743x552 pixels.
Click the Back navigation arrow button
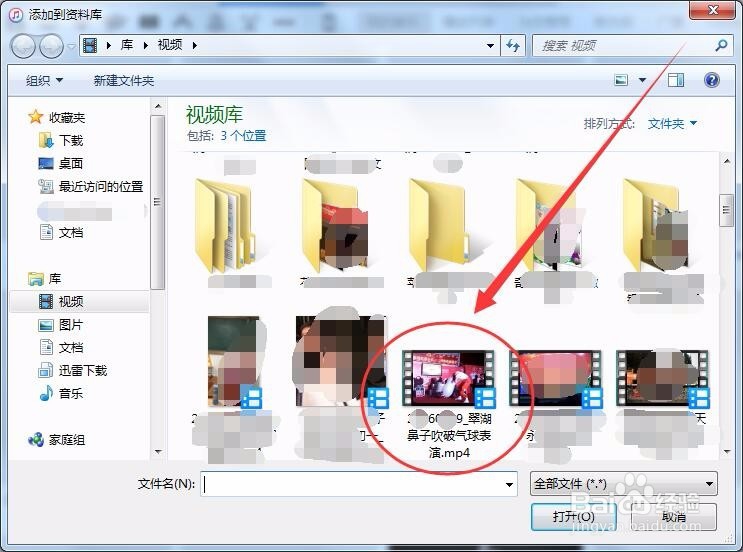click(23, 46)
